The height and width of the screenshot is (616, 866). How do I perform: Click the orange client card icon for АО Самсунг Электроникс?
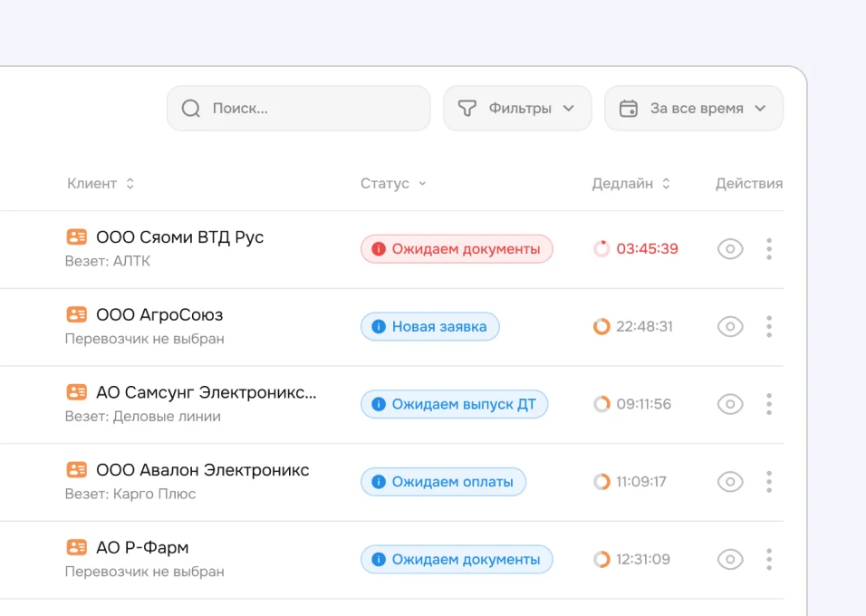coord(77,392)
